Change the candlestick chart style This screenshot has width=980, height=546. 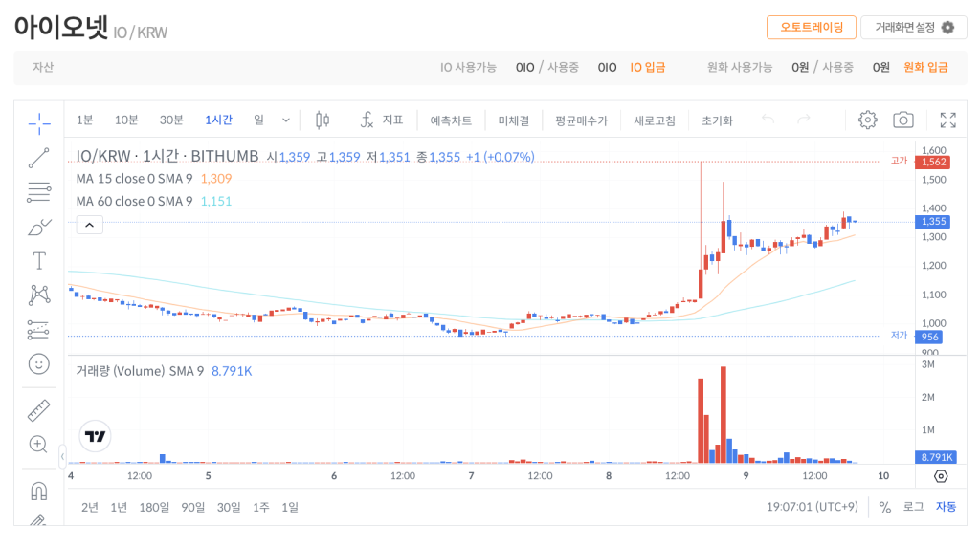coord(323,120)
